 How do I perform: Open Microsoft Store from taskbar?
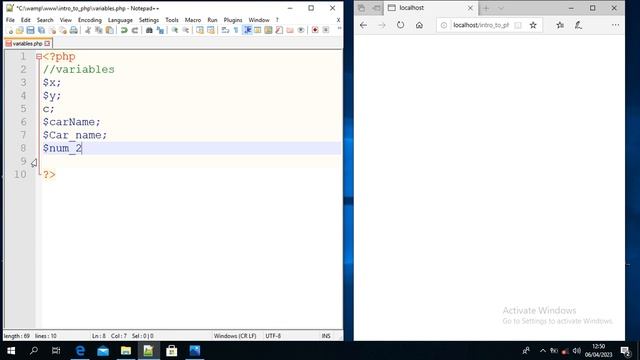pos(172,351)
